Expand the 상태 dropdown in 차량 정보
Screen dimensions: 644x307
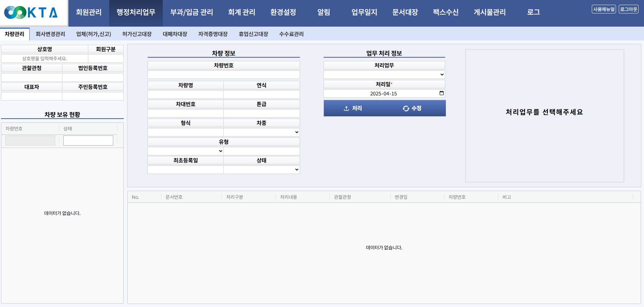point(262,170)
